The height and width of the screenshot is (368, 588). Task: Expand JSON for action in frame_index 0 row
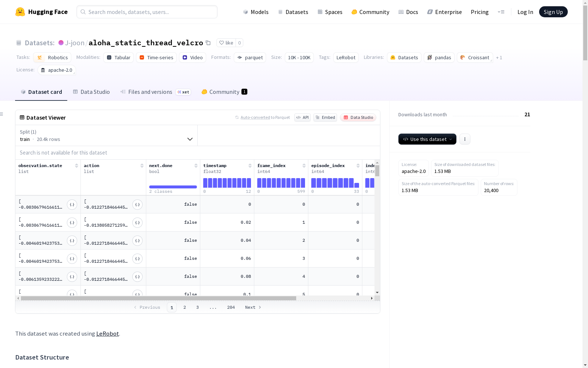137,205
